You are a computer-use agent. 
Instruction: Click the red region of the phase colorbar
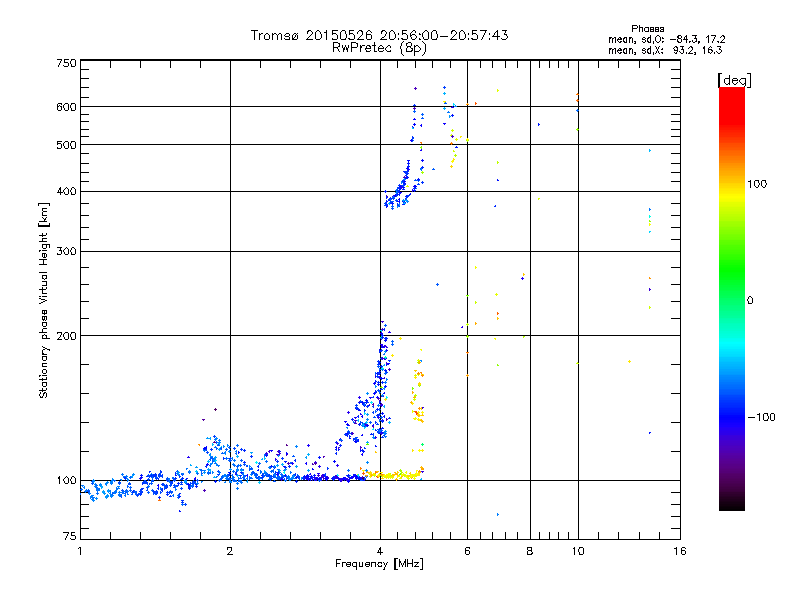click(x=732, y=105)
